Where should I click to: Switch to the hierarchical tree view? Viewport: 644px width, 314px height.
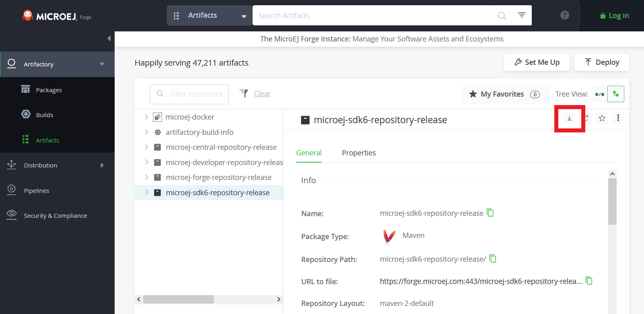coord(615,94)
